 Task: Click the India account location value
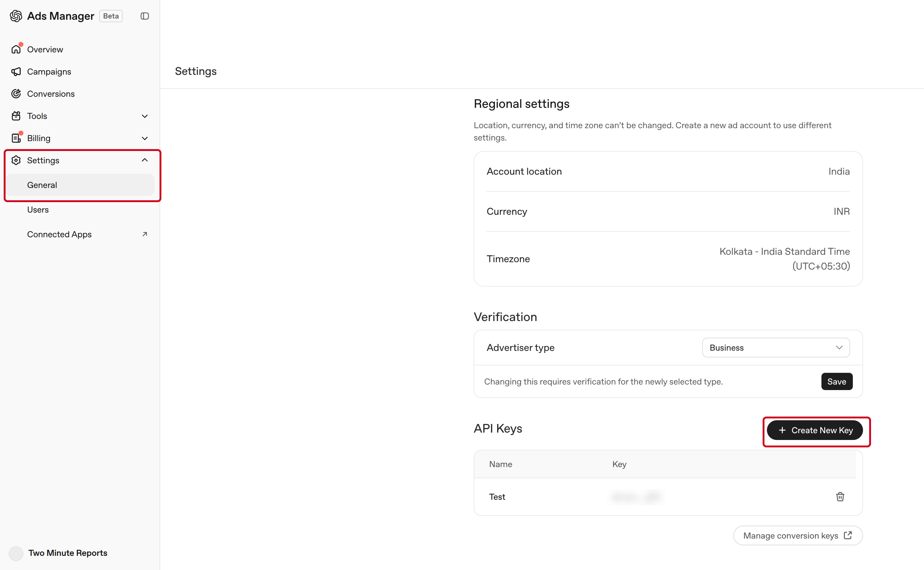(839, 172)
